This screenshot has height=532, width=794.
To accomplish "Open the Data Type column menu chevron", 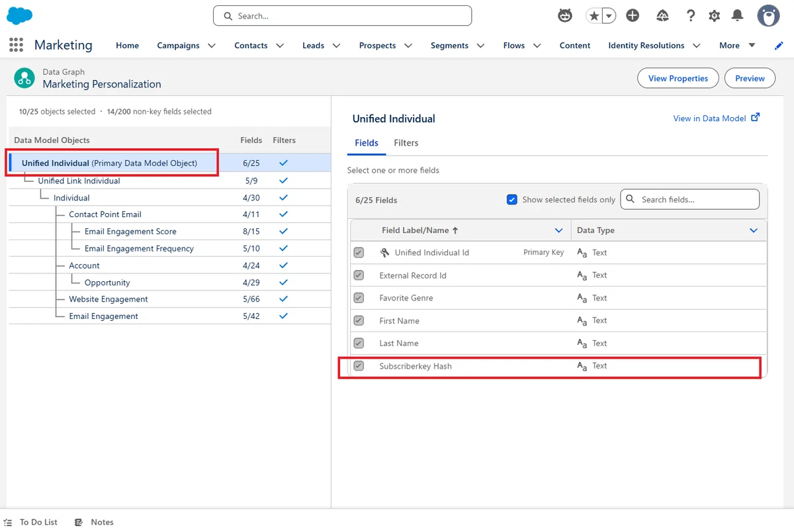I will tap(754, 230).
